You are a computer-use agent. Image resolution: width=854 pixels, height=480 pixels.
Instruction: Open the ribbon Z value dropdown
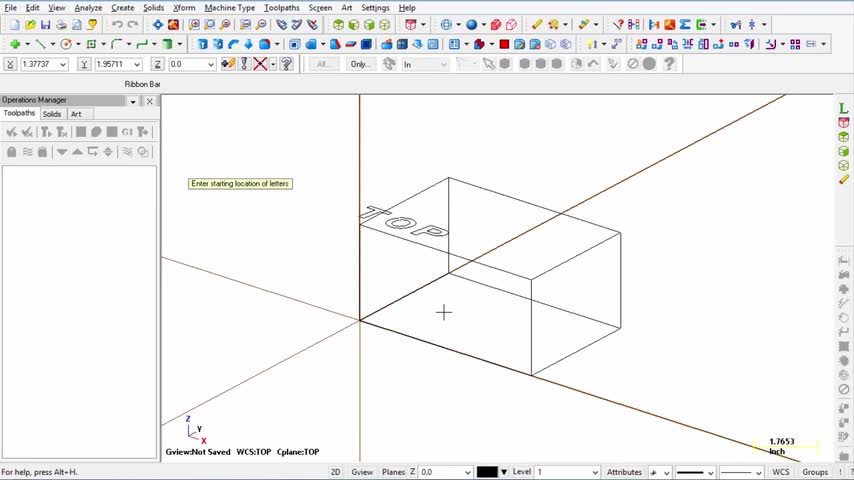(211, 64)
